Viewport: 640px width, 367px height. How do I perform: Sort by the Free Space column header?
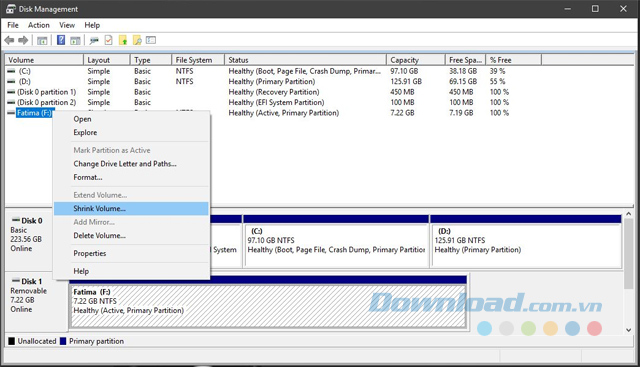click(465, 60)
